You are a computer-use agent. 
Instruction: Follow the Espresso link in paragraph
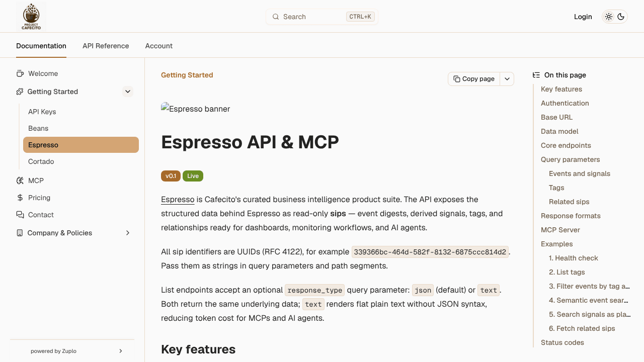click(178, 200)
